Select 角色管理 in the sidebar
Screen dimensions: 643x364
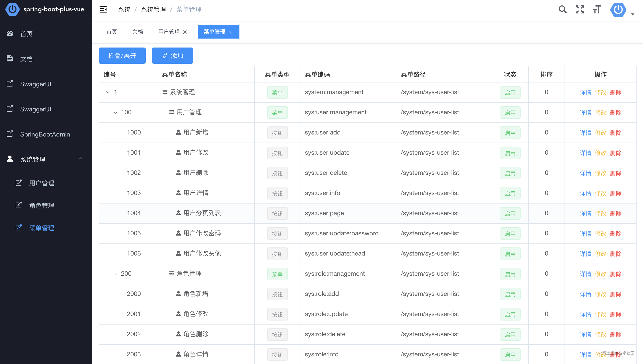tap(41, 206)
